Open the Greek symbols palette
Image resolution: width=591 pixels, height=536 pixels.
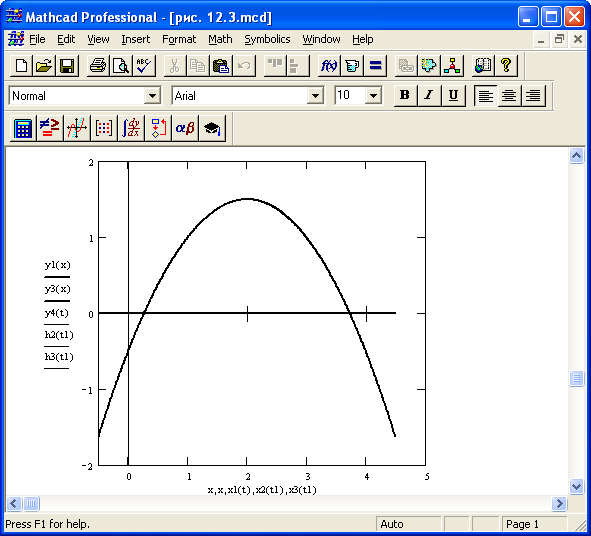pos(185,129)
